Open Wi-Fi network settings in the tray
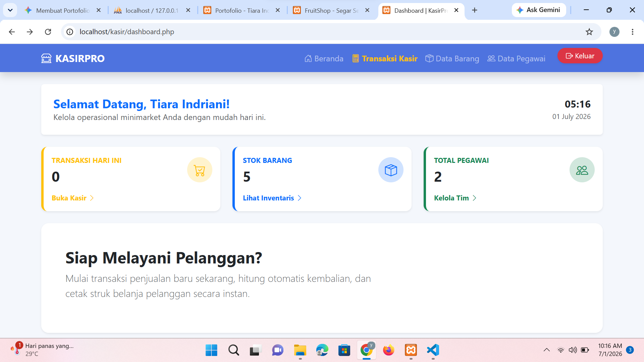The image size is (644, 362). click(x=560, y=350)
